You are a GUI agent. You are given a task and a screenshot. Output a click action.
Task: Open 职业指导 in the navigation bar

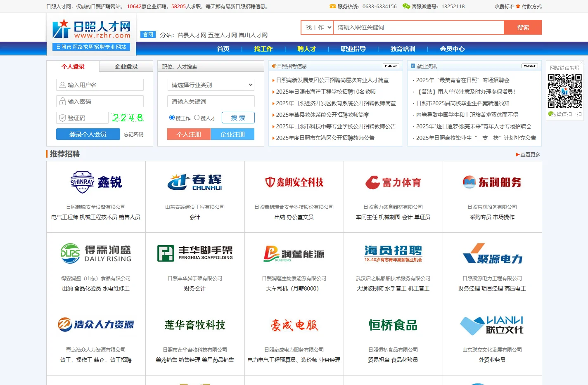point(353,49)
